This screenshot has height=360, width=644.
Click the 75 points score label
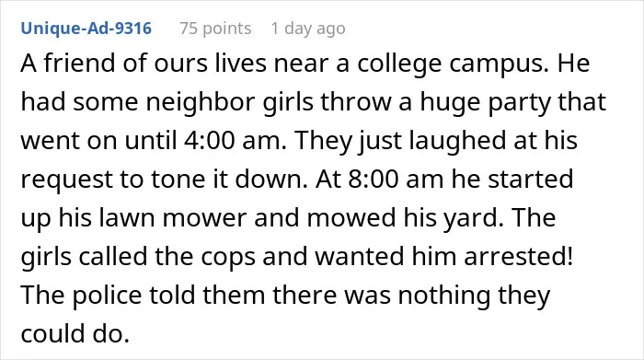click(x=215, y=29)
